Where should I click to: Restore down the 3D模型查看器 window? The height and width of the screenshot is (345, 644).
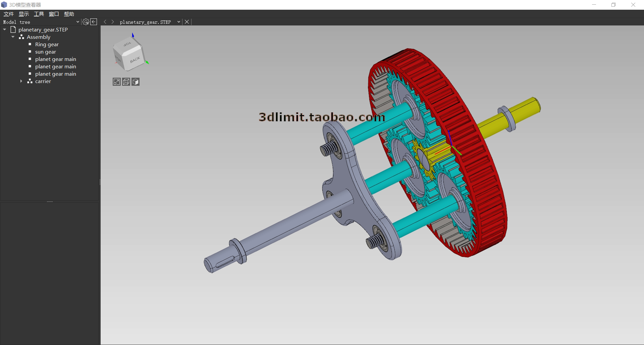point(613,5)
